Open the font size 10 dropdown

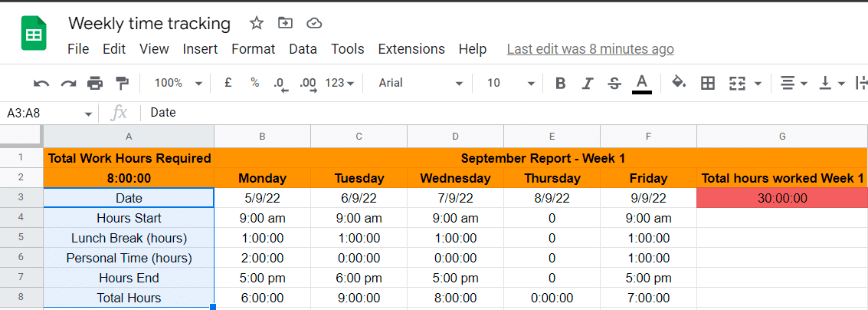coord(510,83)
